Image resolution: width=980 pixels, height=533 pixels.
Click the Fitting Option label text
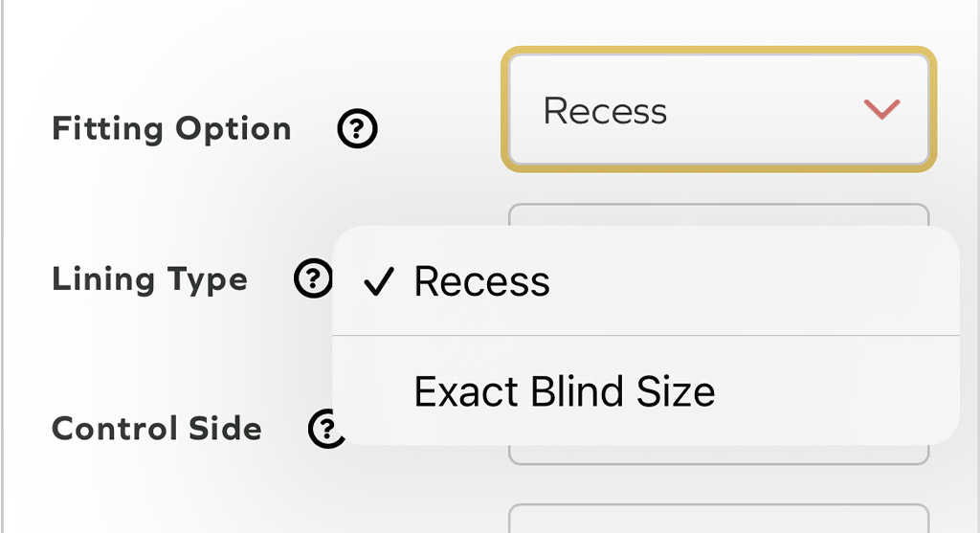click(171, 129)
